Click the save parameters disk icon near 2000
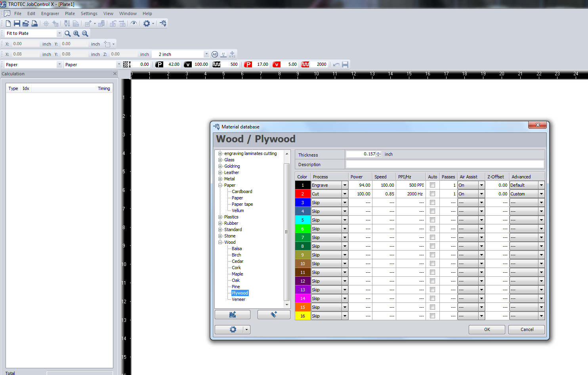The height and width of the screenshot is (375, 588). (345, 65)
